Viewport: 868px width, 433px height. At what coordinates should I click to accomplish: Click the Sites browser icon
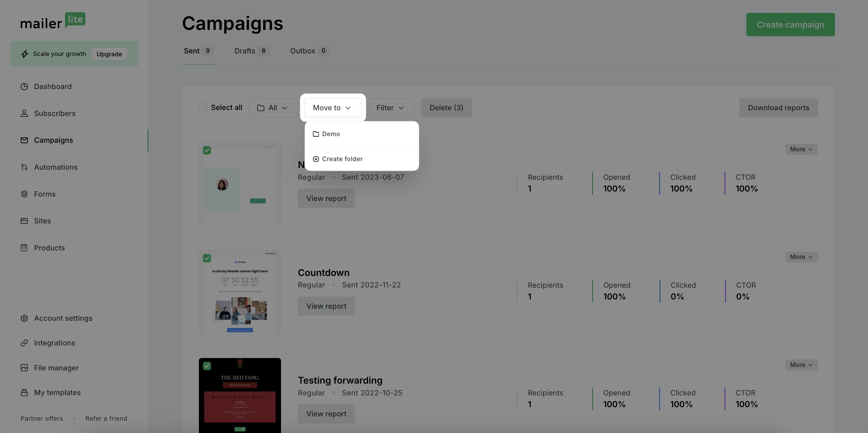coord(24,221)
